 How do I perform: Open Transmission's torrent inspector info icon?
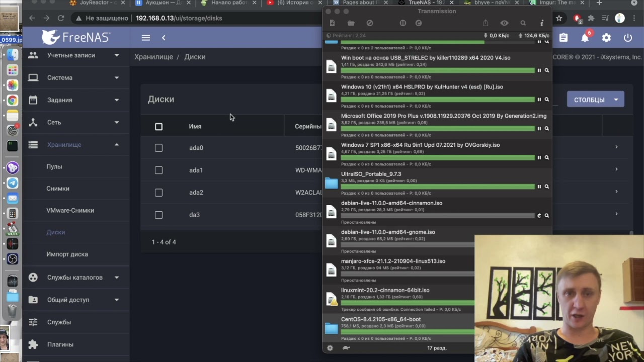pos(542,23)
